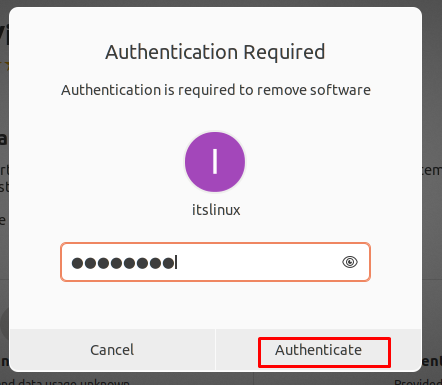
Task: Click the word 'Required' in dialog title
Action: click(x=284, y=52)
